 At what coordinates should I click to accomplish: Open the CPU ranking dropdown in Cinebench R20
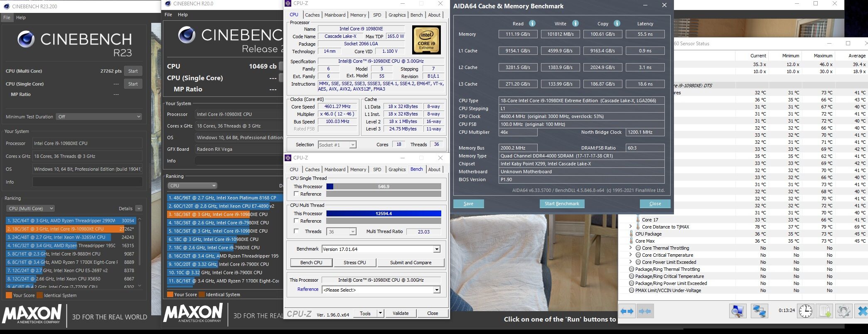[x=192, y=186]
